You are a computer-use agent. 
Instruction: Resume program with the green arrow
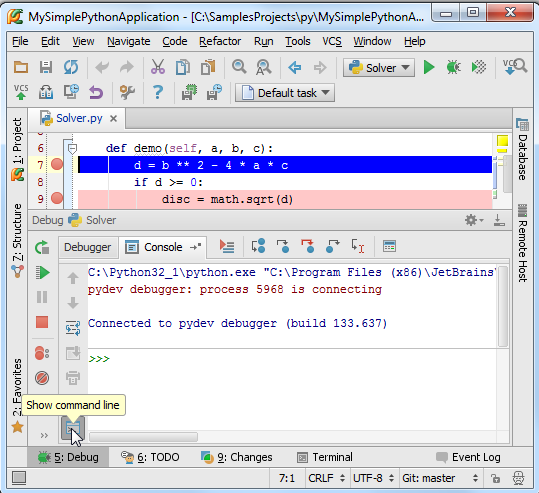tap(43, 273)
